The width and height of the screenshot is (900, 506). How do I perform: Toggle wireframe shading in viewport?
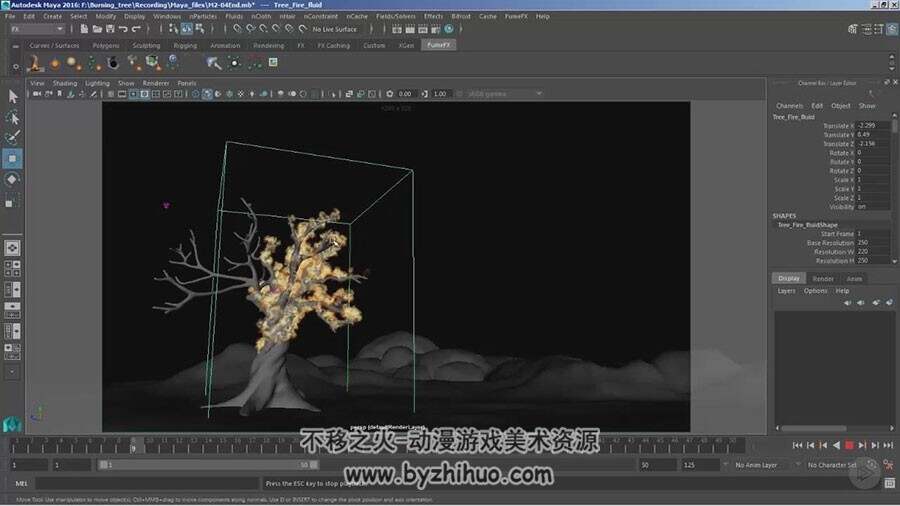click(196, 94)
